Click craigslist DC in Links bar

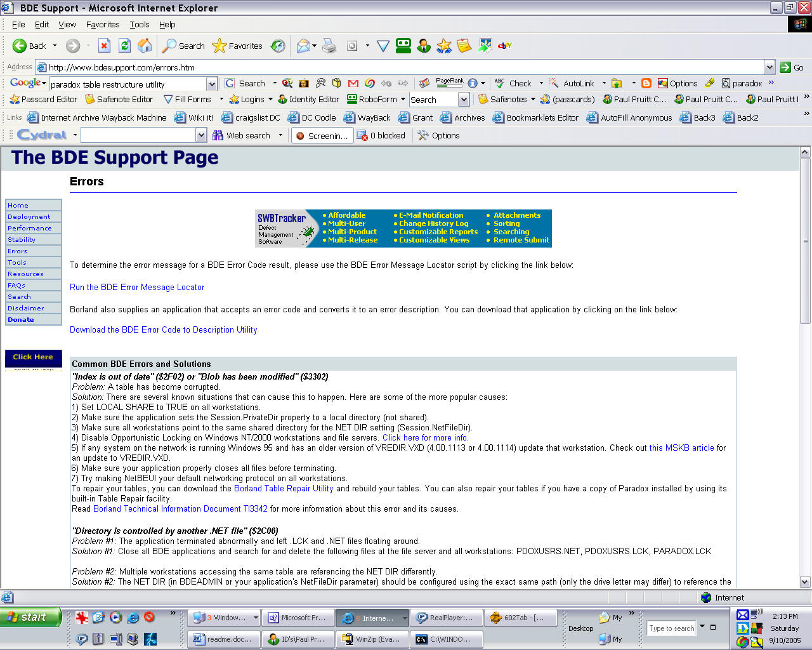tap(251, 117)
